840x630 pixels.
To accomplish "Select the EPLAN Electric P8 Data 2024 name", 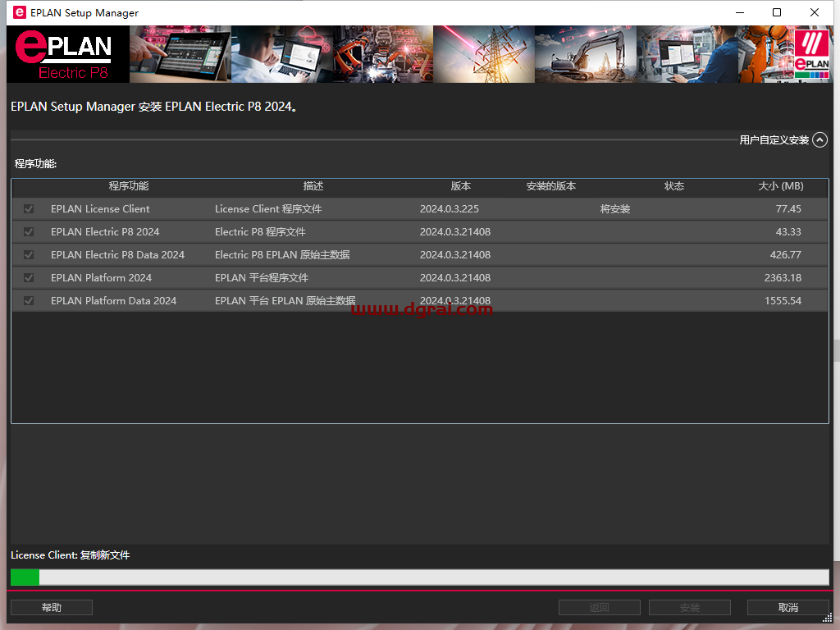I will point(117,255).
